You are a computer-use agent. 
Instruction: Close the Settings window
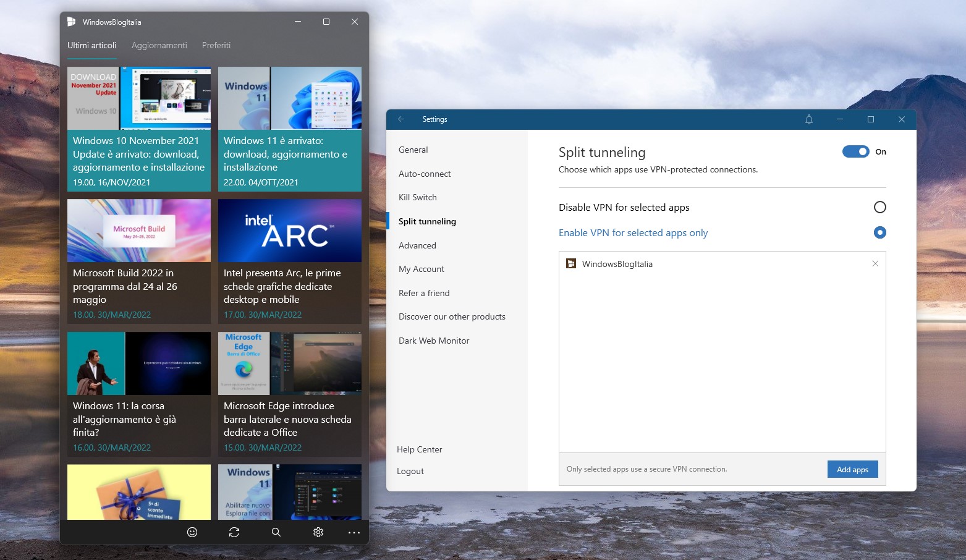tap(902, 119)
